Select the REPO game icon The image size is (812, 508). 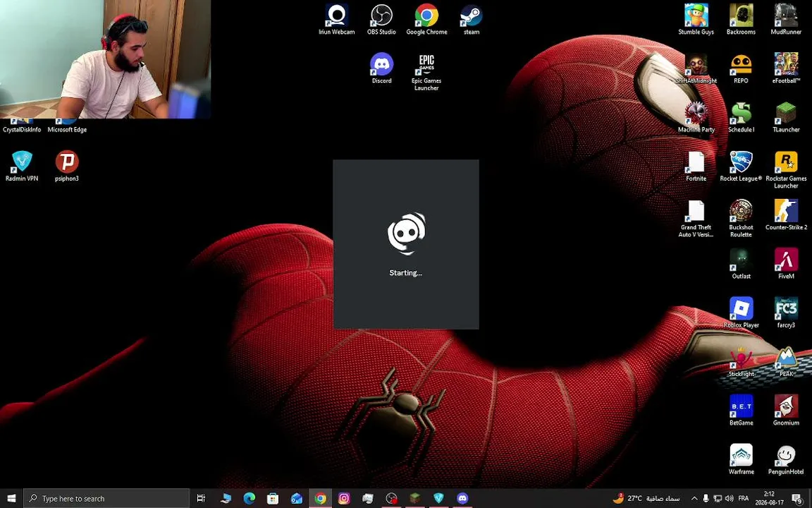coord(741,68)
